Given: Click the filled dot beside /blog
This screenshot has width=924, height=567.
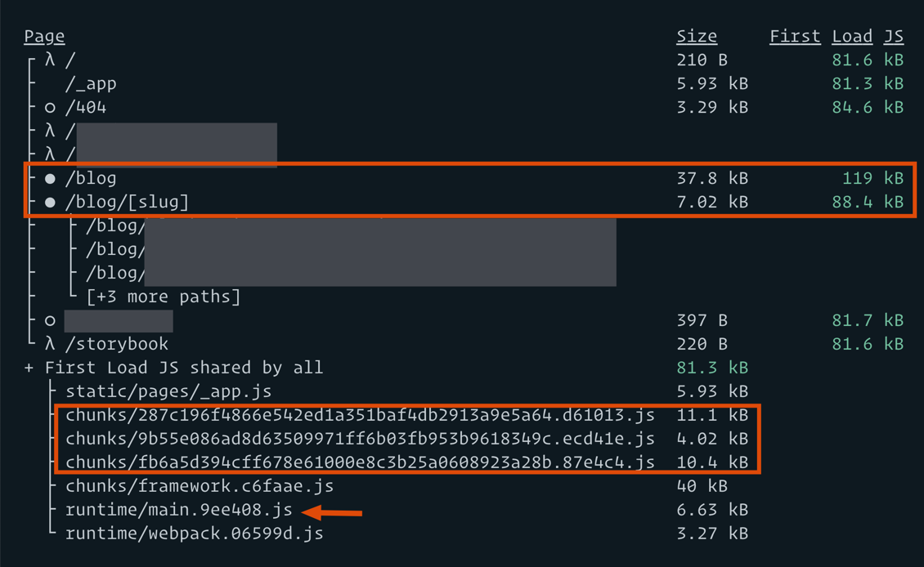Looking at the screenshot, I should click(50, 178).
